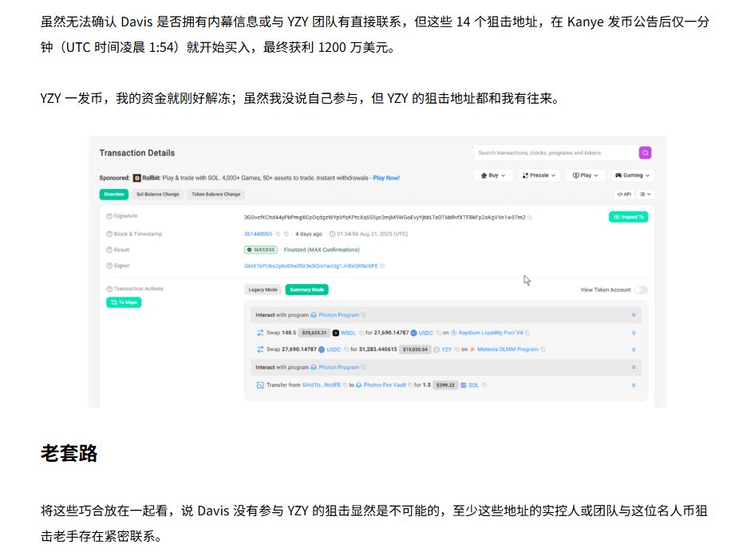Click the help icon next to Signature

coord(109,216)
